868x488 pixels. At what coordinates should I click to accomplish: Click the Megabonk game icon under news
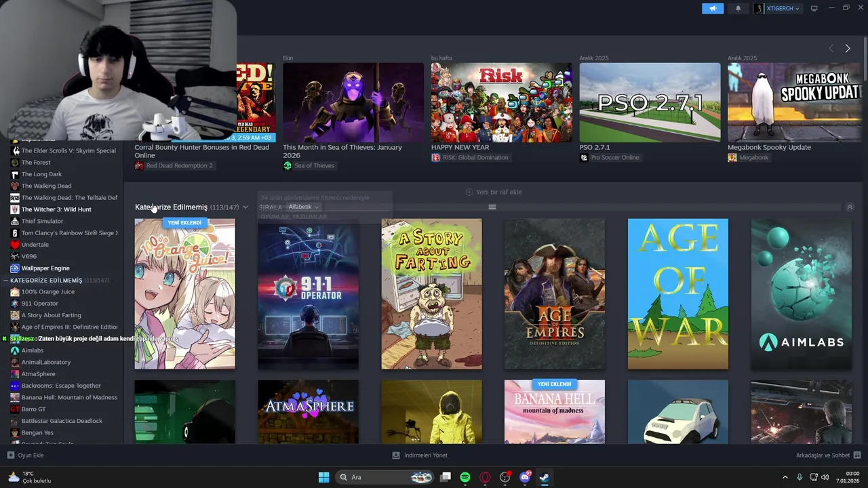732,157
